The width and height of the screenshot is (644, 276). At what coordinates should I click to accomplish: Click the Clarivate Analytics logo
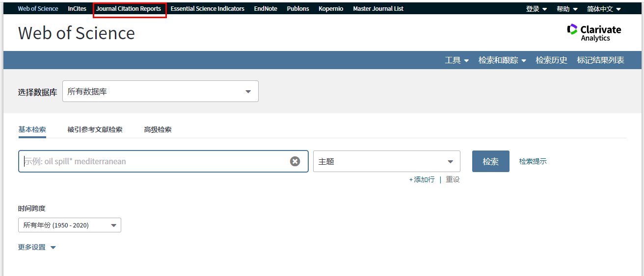click(x=593, y=33)
